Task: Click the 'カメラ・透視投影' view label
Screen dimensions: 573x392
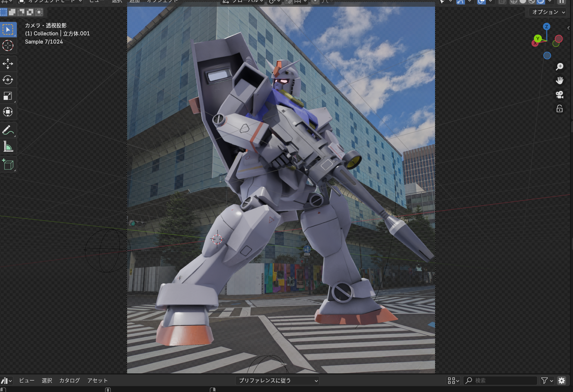Action: pyautogui.click(x=46, y=25)
